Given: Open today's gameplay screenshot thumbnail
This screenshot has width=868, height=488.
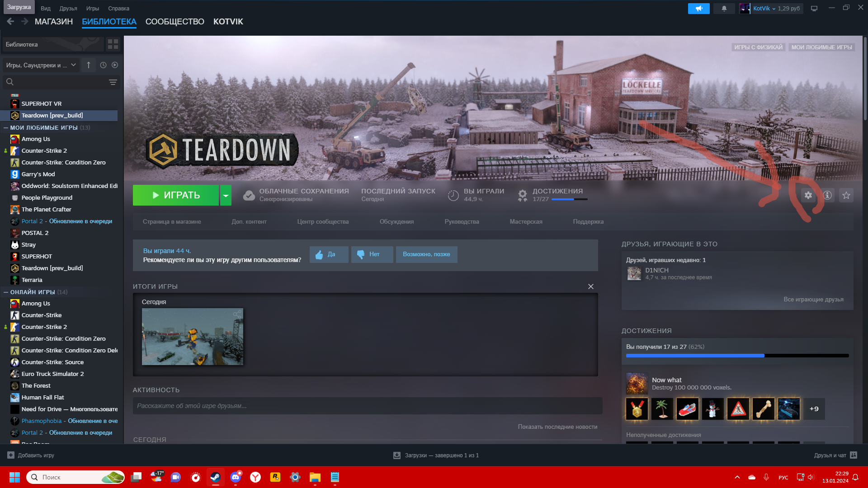Looking at the screenshot, I should (192, 337).
